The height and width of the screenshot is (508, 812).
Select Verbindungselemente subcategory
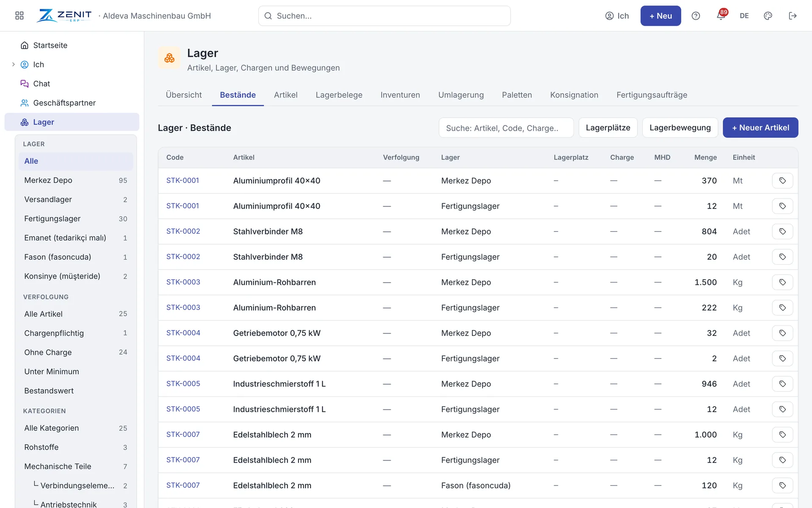80,486
